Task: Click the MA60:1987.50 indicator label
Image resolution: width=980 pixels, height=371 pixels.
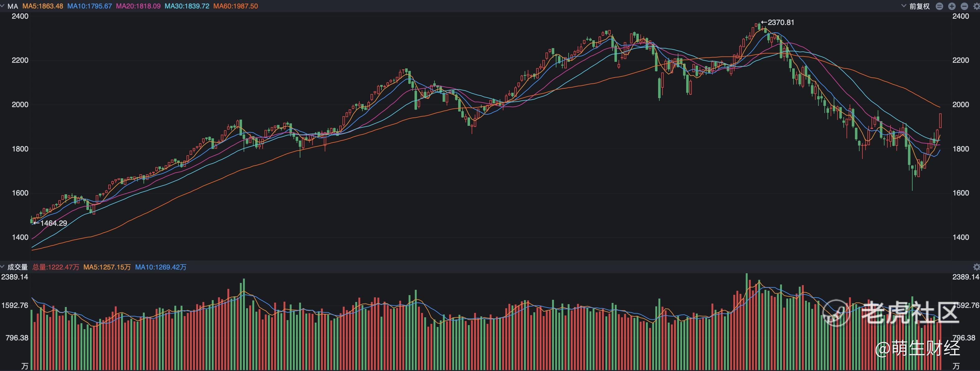Action: point(235,6)
